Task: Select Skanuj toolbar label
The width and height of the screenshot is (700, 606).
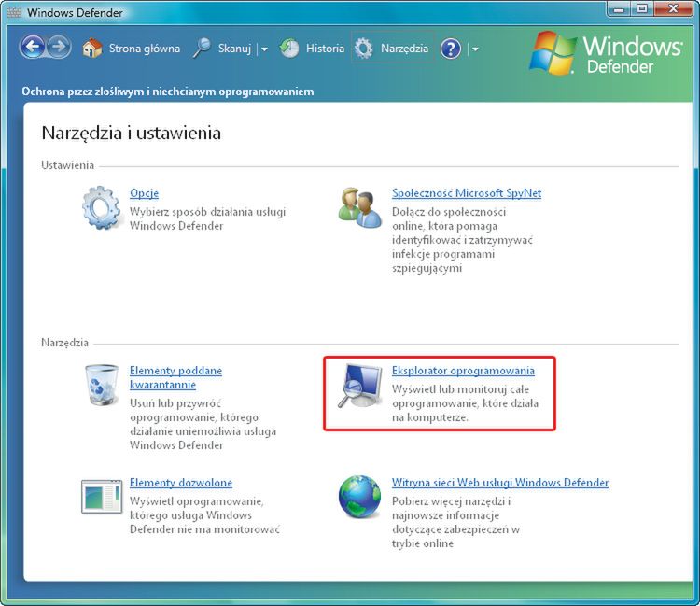Action: click(234, 49)
